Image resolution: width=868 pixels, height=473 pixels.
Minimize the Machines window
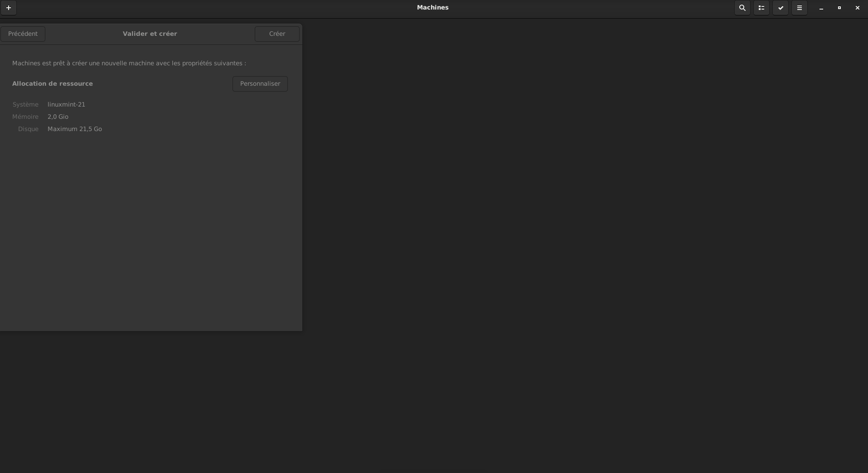pyautogui.click(x=821, y=8)
